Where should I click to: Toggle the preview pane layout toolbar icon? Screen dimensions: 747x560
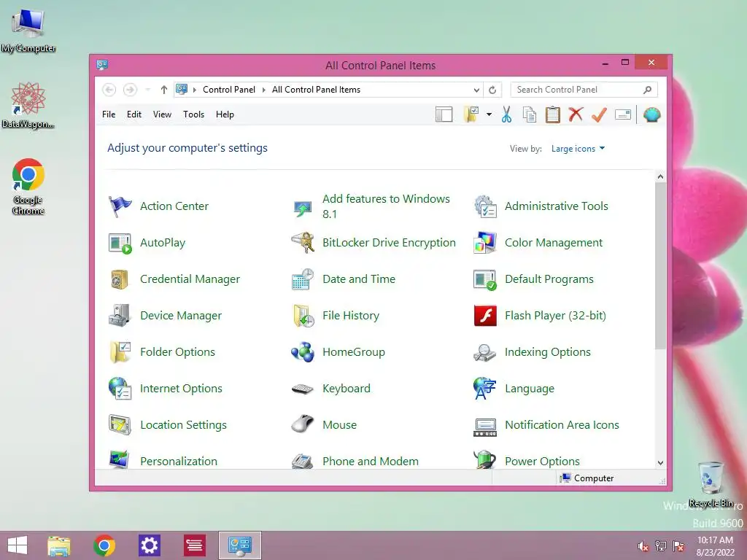(x=444, y=114)
